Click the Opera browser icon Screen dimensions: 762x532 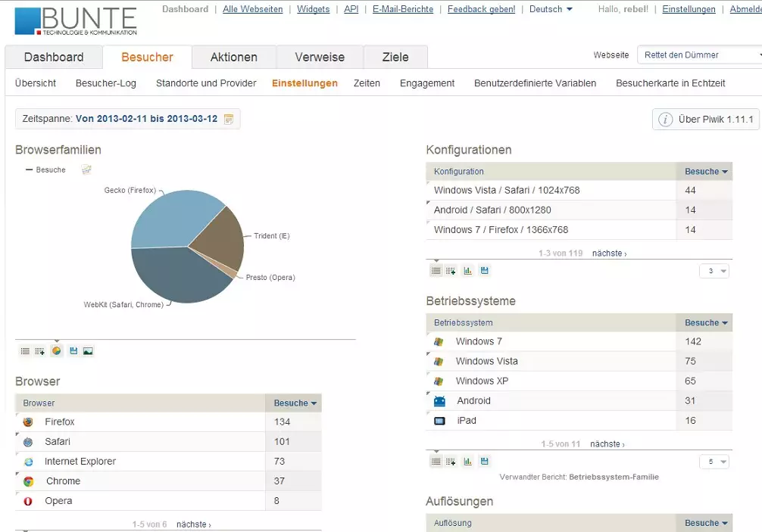click(28, 501)
